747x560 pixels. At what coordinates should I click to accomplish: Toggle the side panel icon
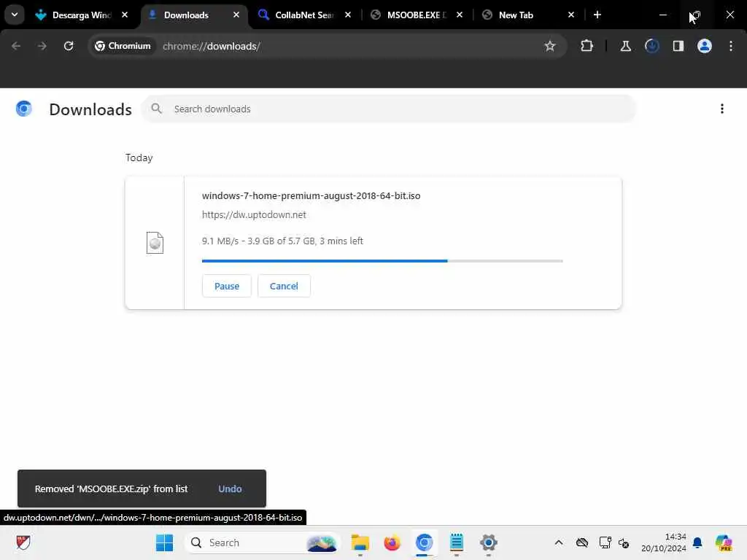[x=678, y=46]
